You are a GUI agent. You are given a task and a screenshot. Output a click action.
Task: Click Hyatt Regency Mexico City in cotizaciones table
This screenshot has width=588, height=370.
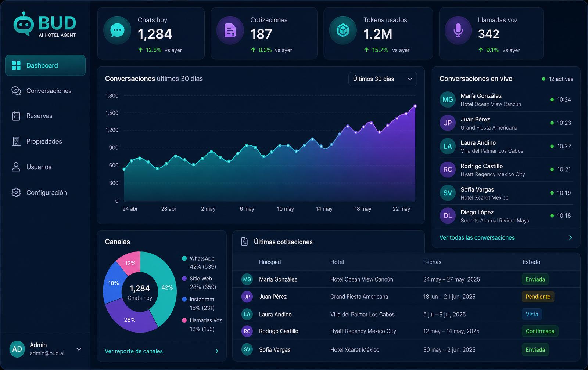(x=363, y=331)
